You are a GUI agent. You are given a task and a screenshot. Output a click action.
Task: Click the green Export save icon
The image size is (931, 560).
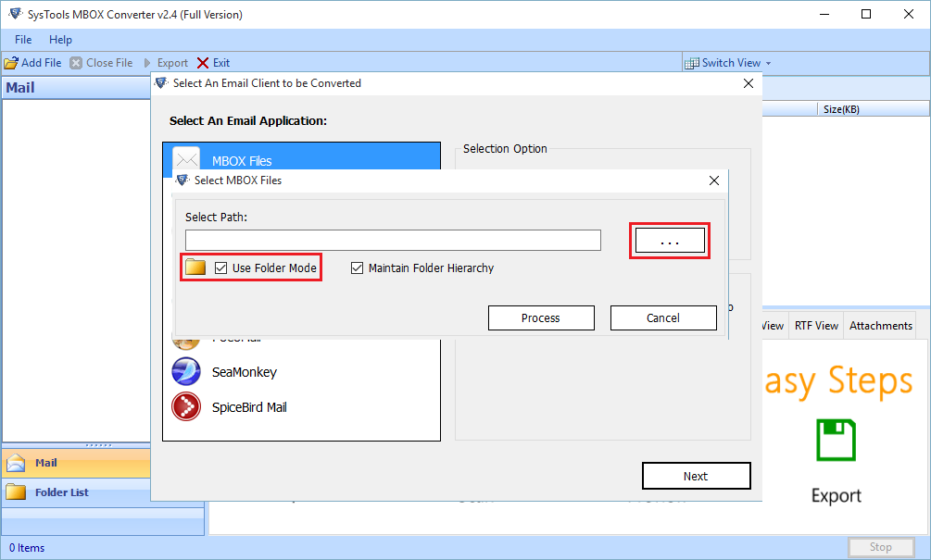pyautogui.click(x=836, y=441)
